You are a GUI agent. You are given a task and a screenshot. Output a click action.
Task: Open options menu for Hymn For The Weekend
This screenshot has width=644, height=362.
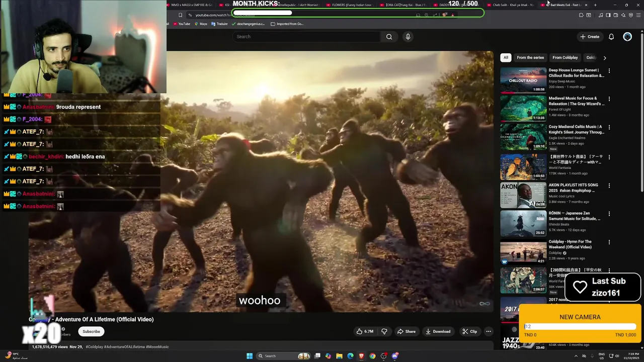point(609,242)
